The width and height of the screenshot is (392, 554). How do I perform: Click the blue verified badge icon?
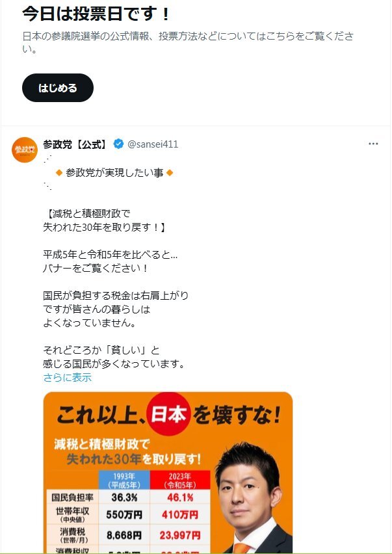click(118, 144)
